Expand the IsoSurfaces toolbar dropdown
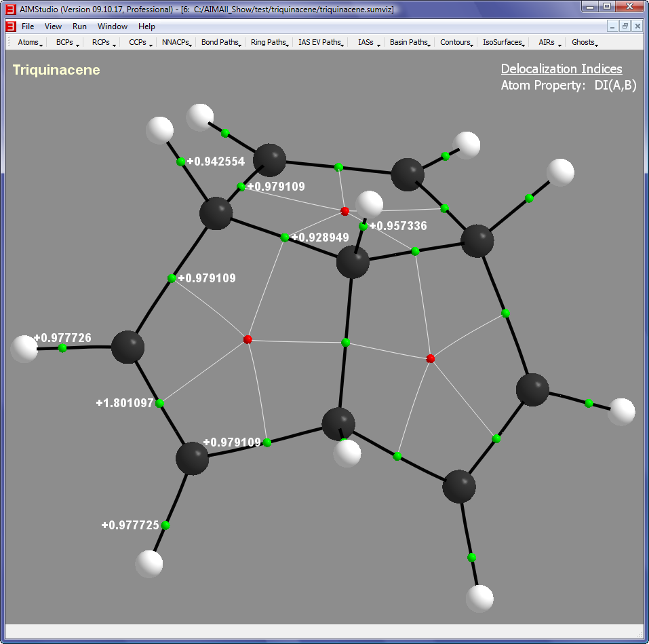649x644 pixels. pos(504,42)
